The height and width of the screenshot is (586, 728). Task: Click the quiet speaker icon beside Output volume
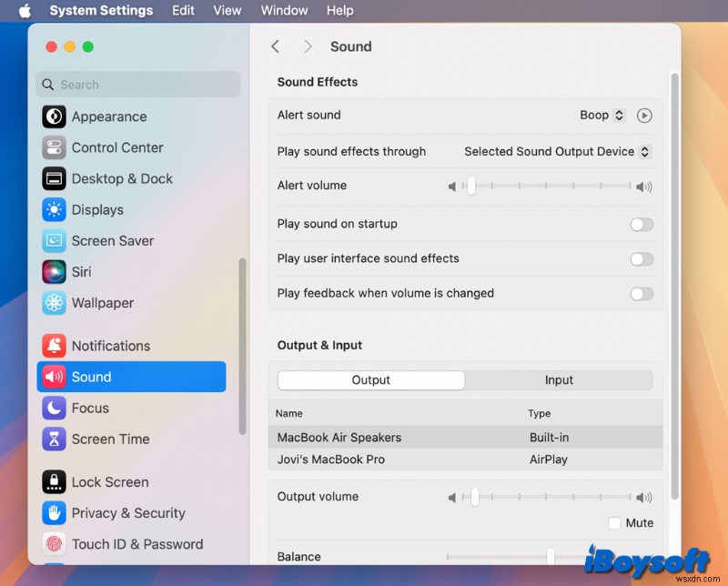[x=451, y=498]
